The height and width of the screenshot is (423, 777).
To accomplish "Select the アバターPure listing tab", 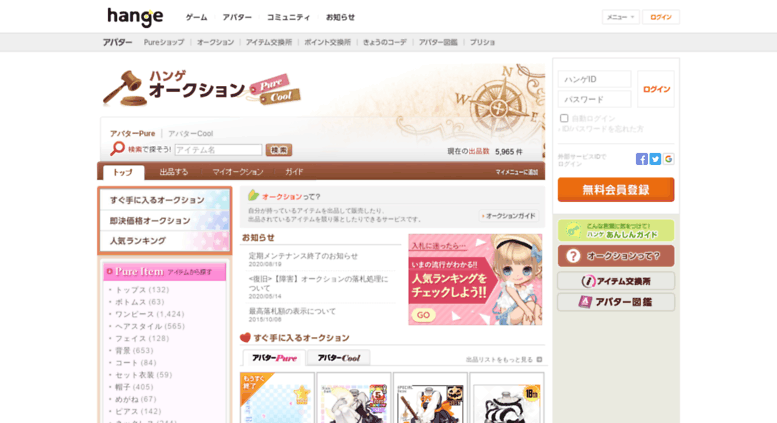I will (274, 358).
